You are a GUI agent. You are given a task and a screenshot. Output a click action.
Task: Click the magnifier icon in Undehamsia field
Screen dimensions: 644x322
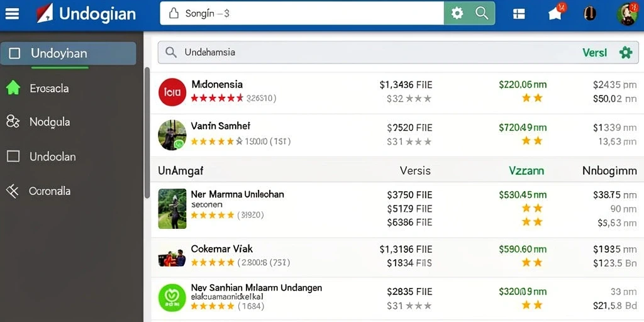[171, 52]
